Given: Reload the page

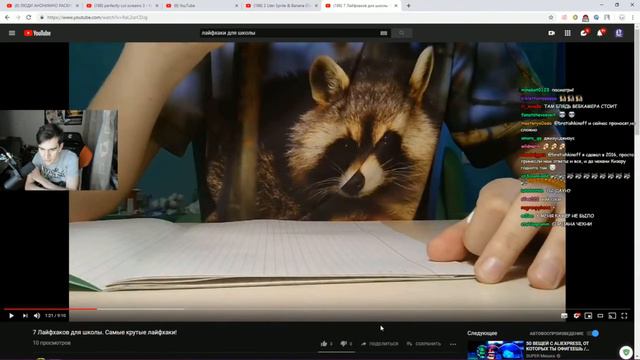Looking at the screenshot, I should coord(29,18).
